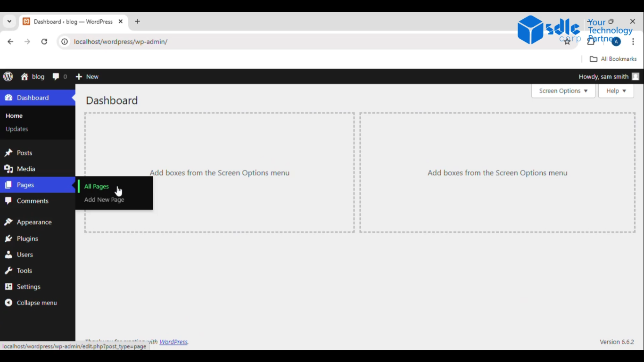Viewport: 644px width, 362px height.
Task: Click the browser back arrow
Action: [10, 41]
